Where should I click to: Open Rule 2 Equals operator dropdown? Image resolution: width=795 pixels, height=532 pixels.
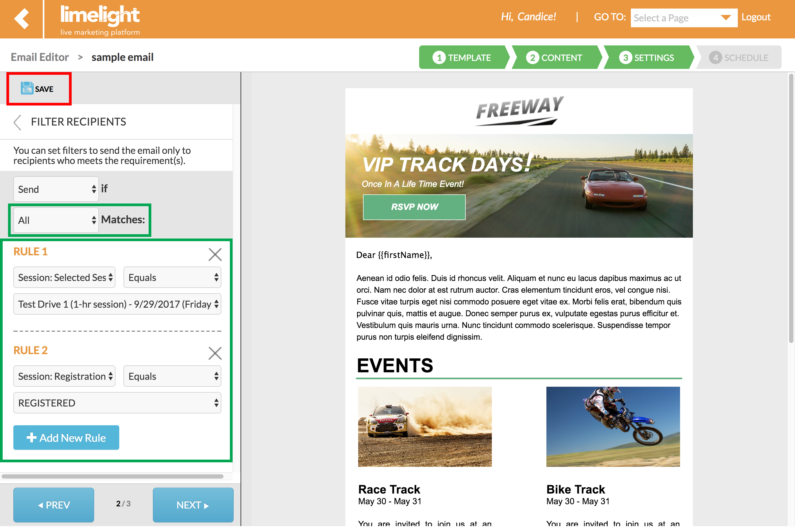pos(172,376)
